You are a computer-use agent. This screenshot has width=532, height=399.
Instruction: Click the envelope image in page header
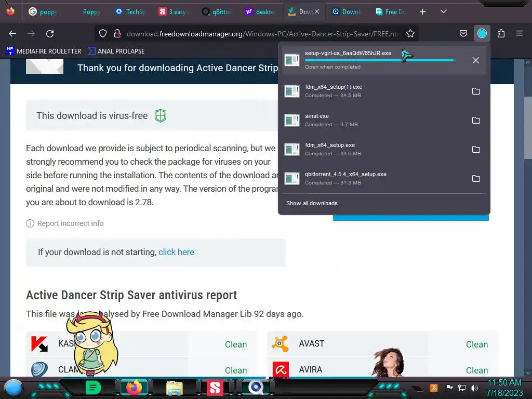pos(45,66)
